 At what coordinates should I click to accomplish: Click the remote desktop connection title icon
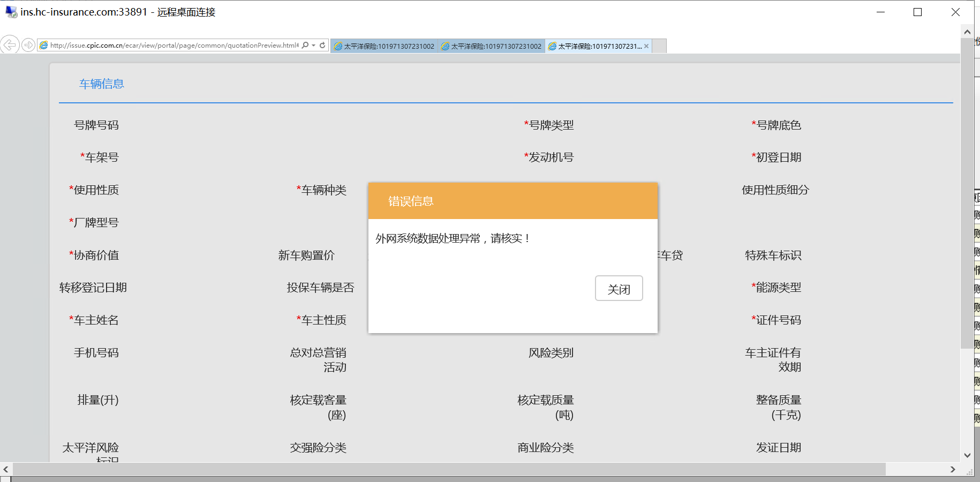[11, 12]
